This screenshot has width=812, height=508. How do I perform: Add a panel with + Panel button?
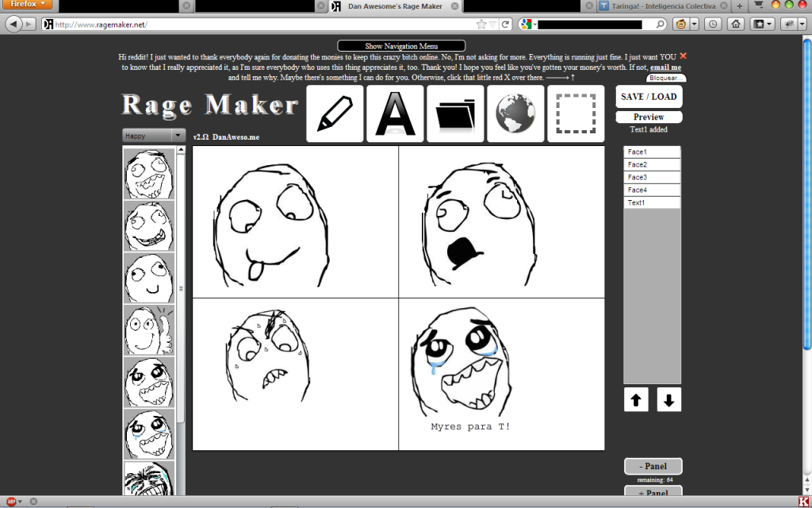point(653,491)
